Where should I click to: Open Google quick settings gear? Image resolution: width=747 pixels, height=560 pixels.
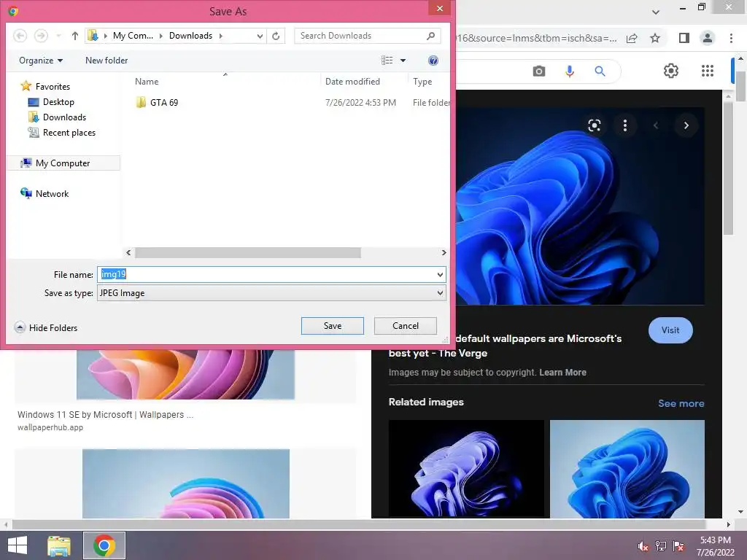[x=671, y=71]
